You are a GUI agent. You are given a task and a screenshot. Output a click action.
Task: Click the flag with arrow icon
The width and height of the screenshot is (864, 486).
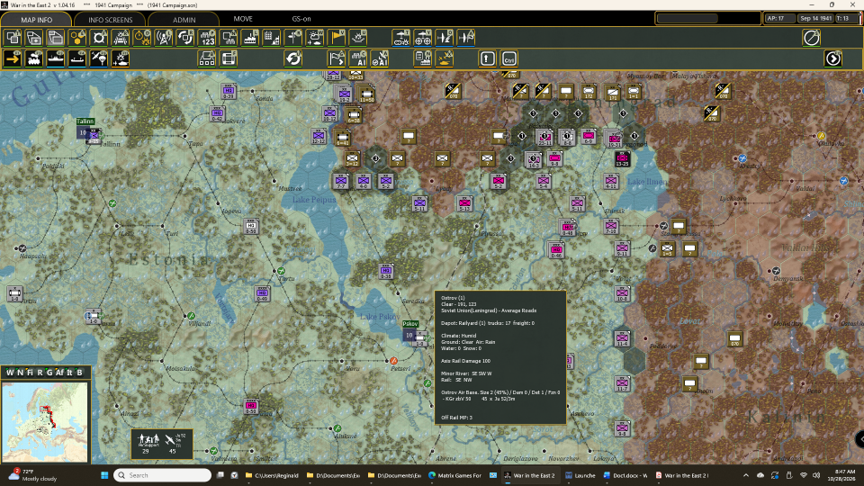point(337,58)
